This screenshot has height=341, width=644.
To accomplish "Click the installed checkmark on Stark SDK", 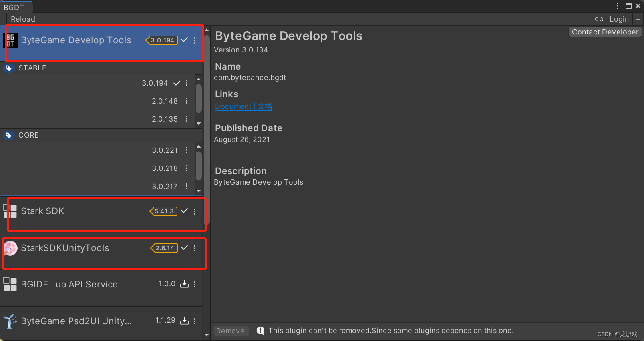I will coord(185,211).
